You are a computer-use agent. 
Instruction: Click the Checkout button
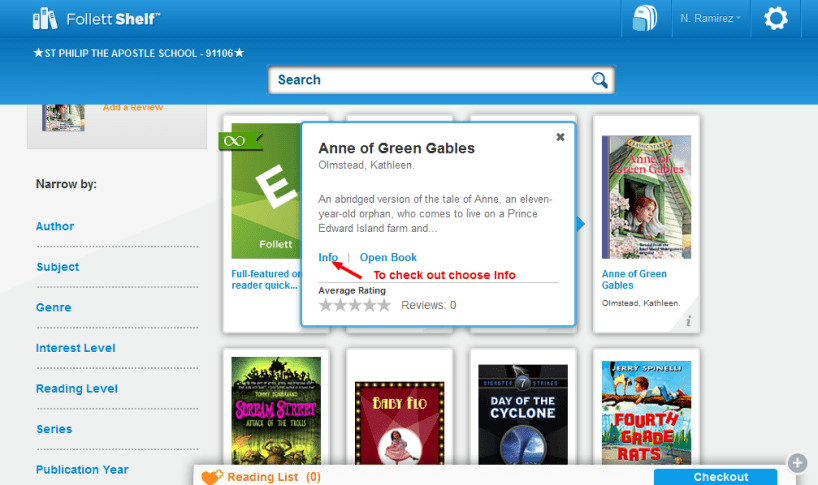click(x=715, y=477)
